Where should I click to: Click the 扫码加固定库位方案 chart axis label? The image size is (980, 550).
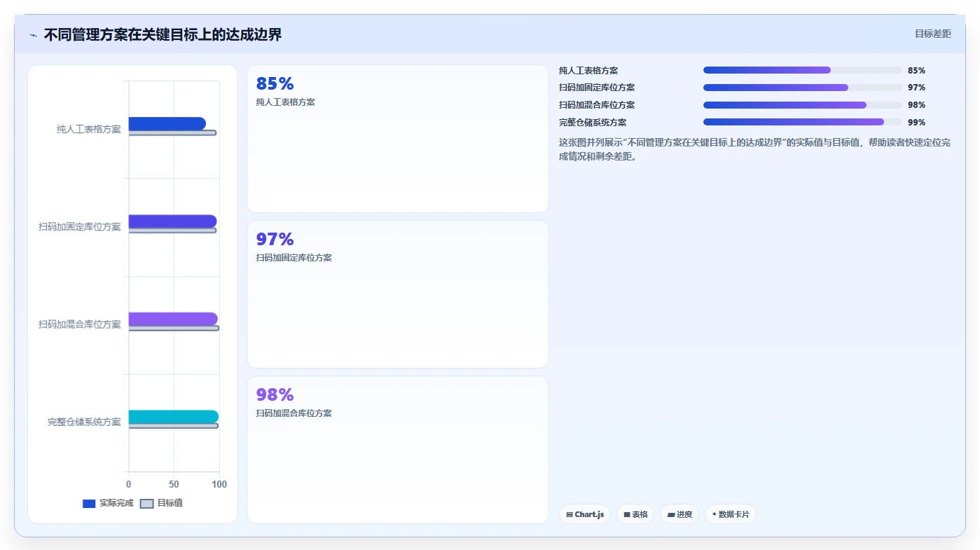pos(80,227)
